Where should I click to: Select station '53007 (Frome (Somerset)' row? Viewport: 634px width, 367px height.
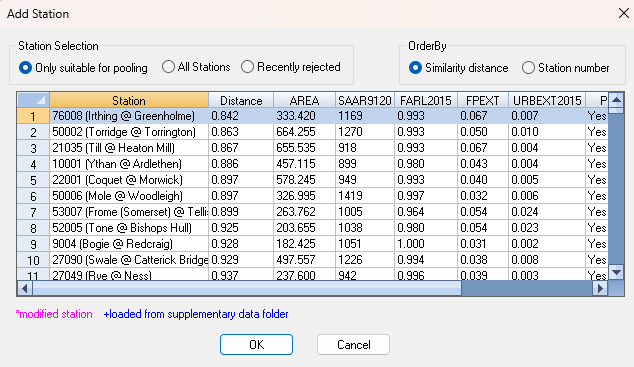pyautogui.click(x=129, y=212)
